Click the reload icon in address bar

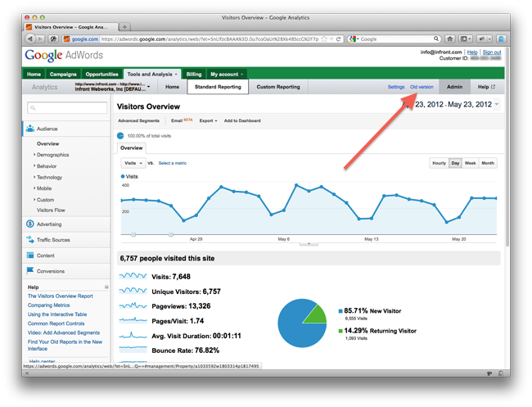click(338, 39)
